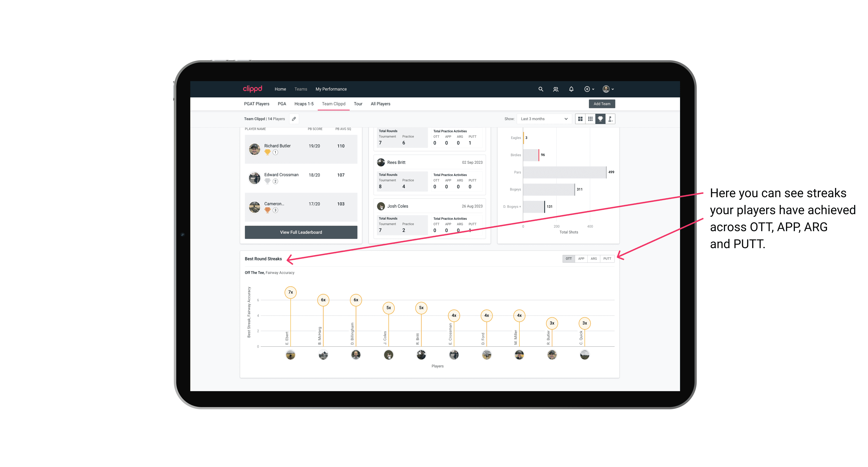The image size is (868, 467).
Task: Select the PUTT streak filter icon
Action: point(608,258)
